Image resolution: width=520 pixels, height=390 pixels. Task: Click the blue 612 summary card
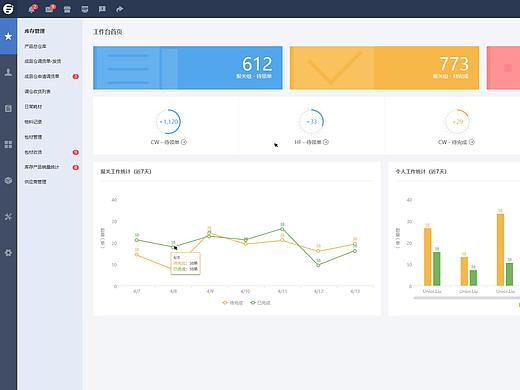tap(188, 68)
